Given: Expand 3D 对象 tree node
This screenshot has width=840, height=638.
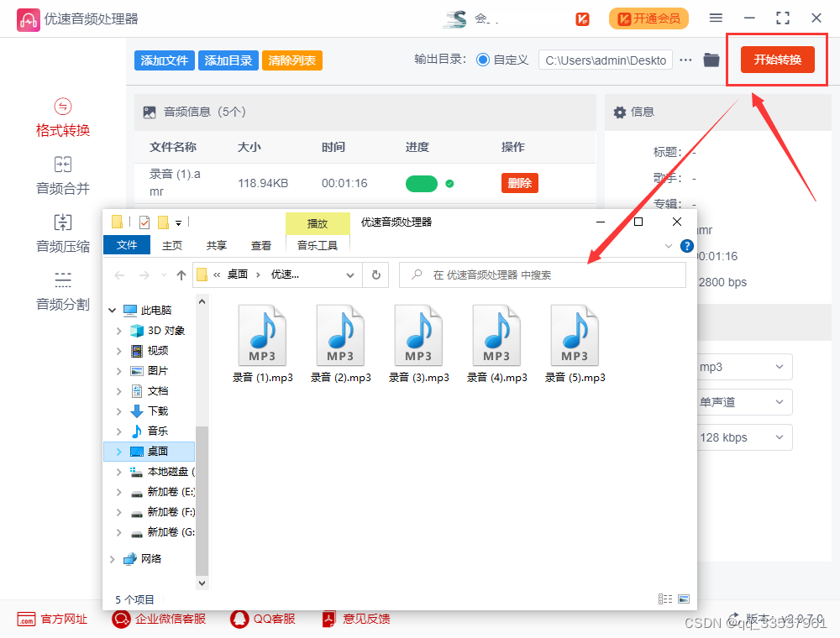Looking at the screenshot, I should click(x=119, y=331).
